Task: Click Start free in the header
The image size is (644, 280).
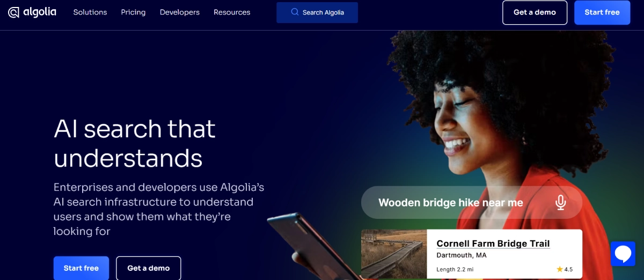Action: [x=602, y=12]
